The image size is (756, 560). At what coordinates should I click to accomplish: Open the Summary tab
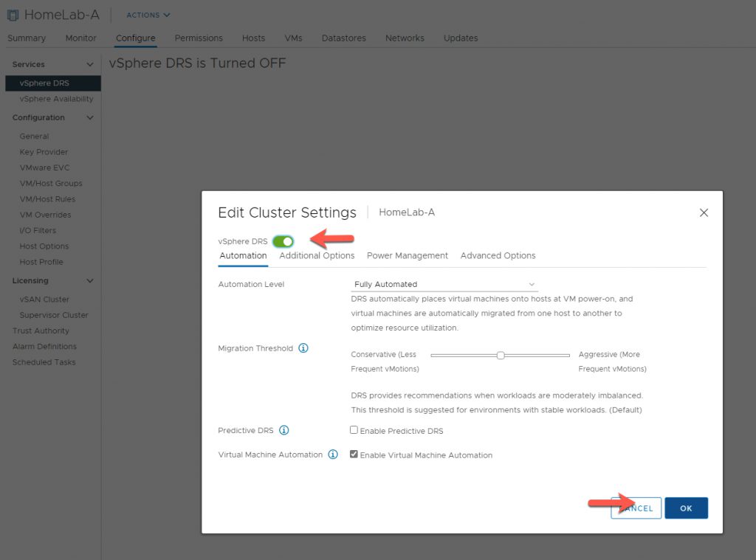pyautogui.click(x=27, y=38)
